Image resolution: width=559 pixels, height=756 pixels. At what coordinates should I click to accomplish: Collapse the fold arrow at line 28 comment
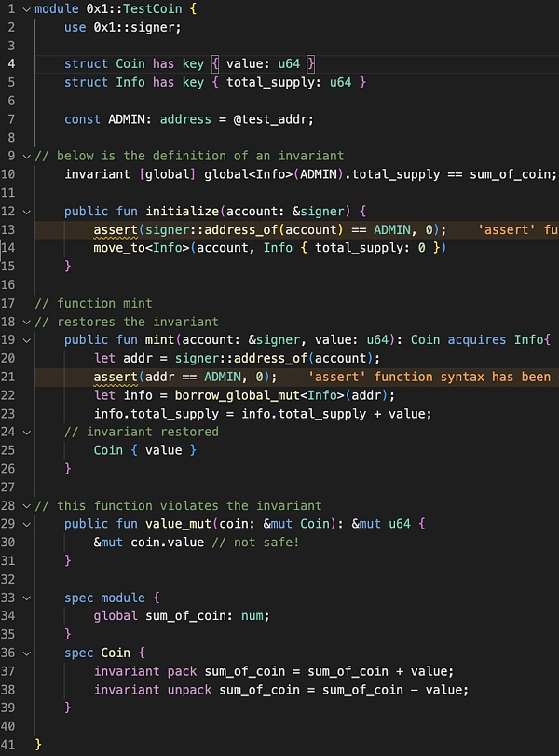point(25,505)
